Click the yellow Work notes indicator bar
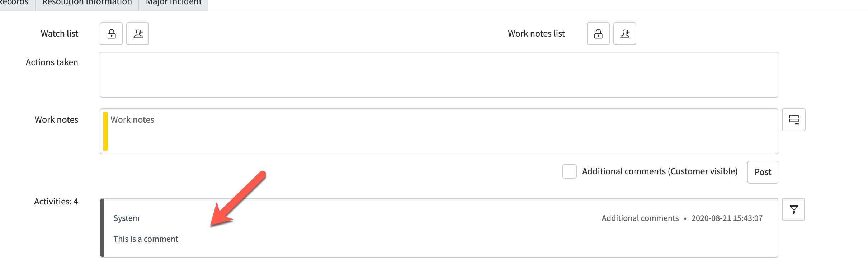The image size is (868, 264). click(x=105, y=131)
